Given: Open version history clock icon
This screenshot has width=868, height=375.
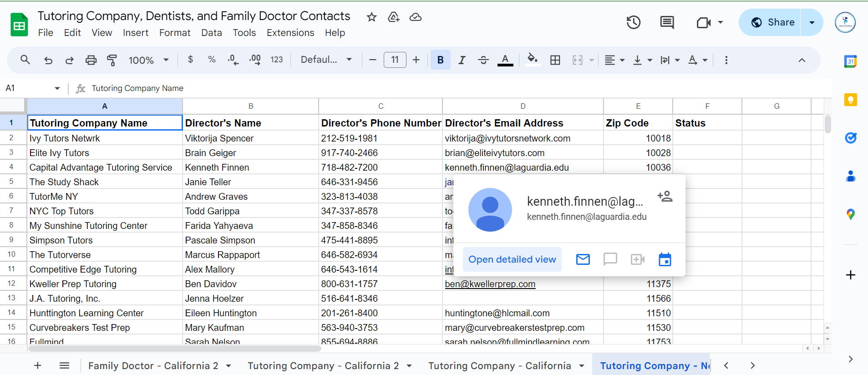Looking at the screenshot, I should (x=634, y=22).
